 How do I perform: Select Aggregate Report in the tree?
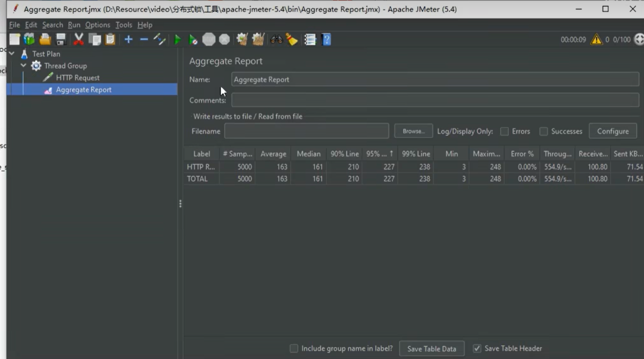pos(84,90)
